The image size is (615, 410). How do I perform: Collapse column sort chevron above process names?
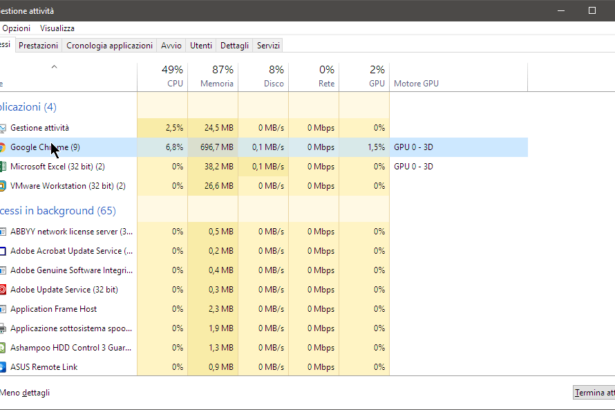point(54,68)
